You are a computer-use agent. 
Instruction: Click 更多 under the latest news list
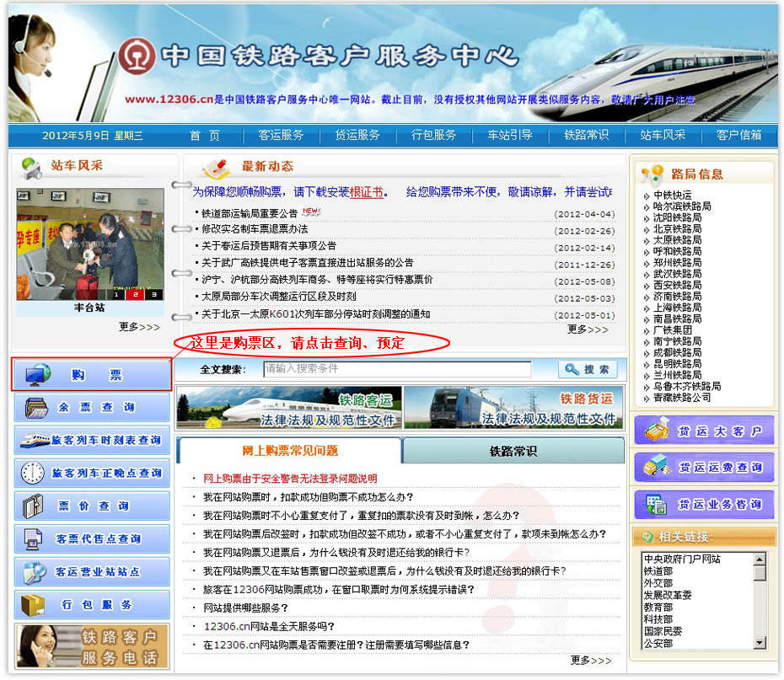pyautogui.click(x=588, y=329)
